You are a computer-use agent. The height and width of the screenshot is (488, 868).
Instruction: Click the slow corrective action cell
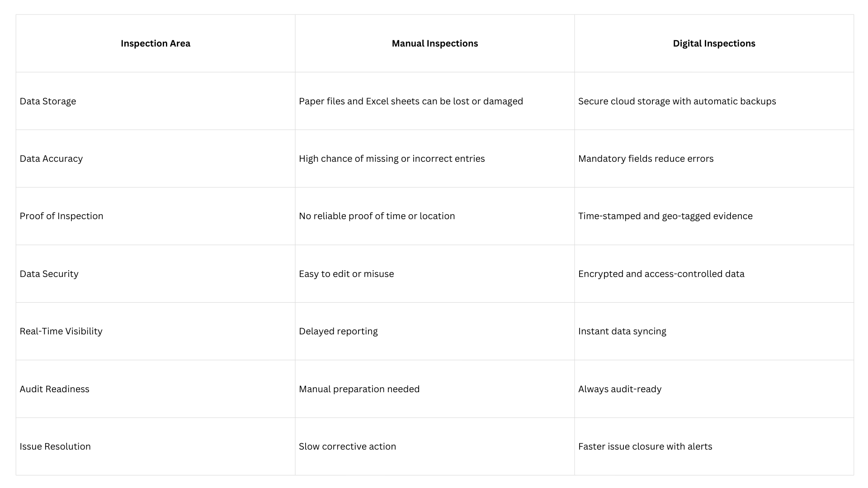coord(347,446)
